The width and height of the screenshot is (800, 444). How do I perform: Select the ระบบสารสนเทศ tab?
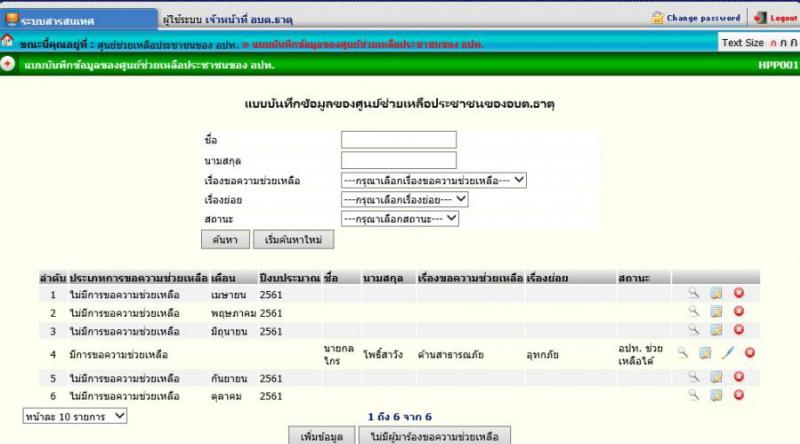click(79, 20)
